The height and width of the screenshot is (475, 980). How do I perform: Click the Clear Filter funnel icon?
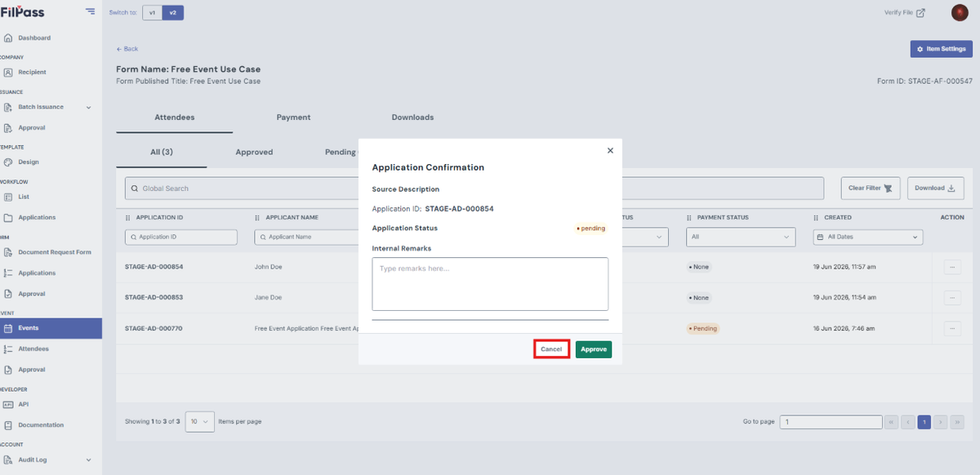pos(888,189)
